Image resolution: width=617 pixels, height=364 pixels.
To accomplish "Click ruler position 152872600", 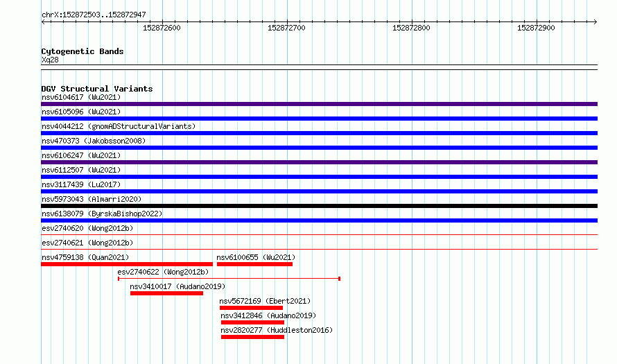I will [x=162, y=28].
